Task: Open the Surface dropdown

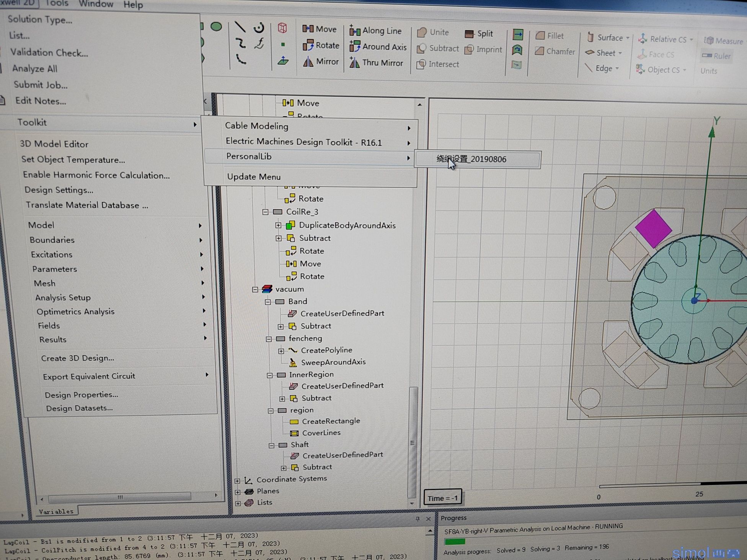Action: pyautogui.click(x=608, y=37)
